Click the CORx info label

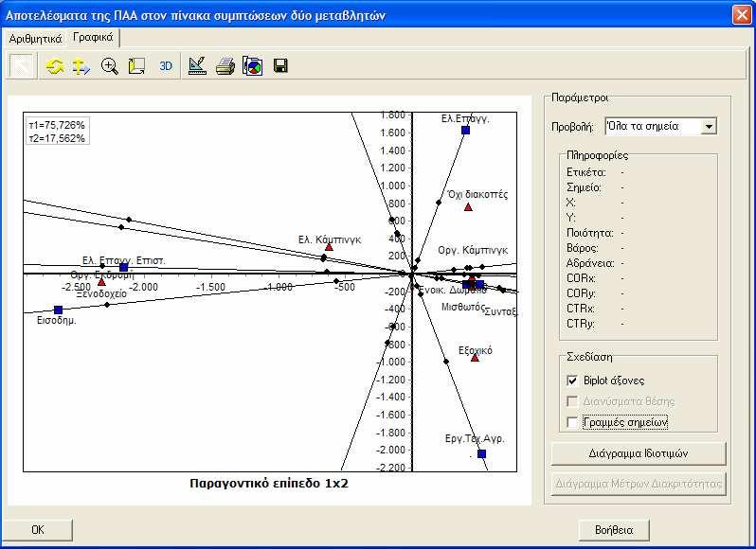(582, 278)
